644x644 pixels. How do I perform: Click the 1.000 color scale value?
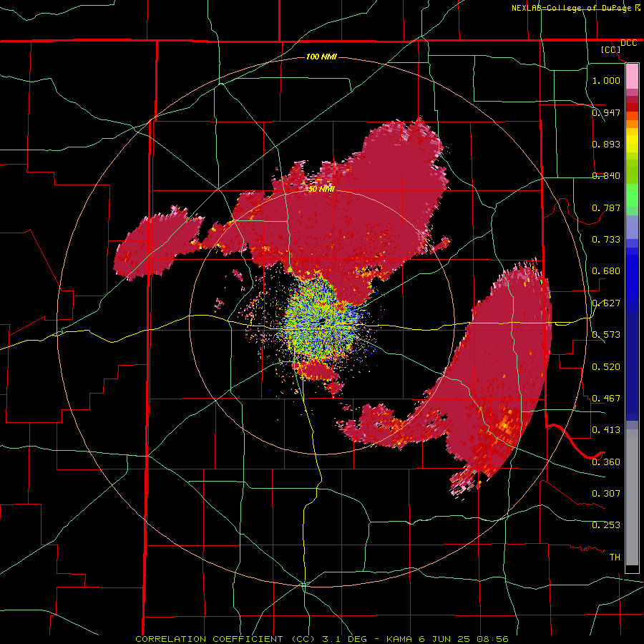tap(606, 80)
